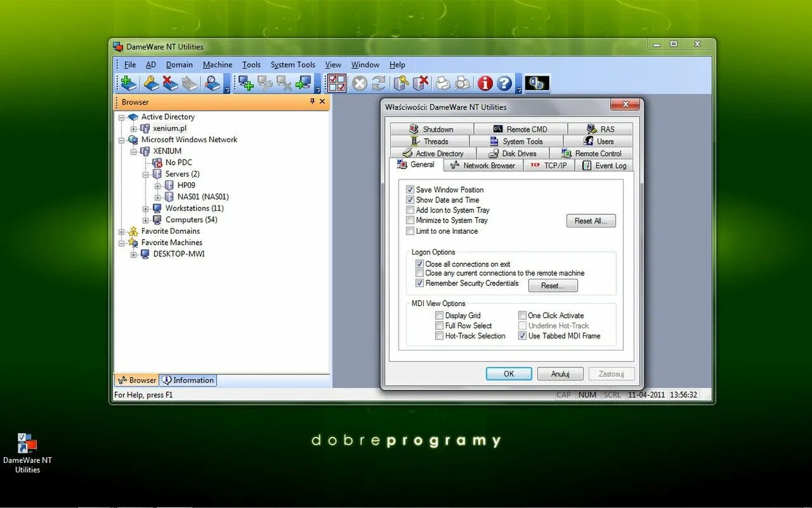Click the Reset... button under Logon Options
Image resolution: width=812 pixels, height=508 pixels.
coord(553,286)
